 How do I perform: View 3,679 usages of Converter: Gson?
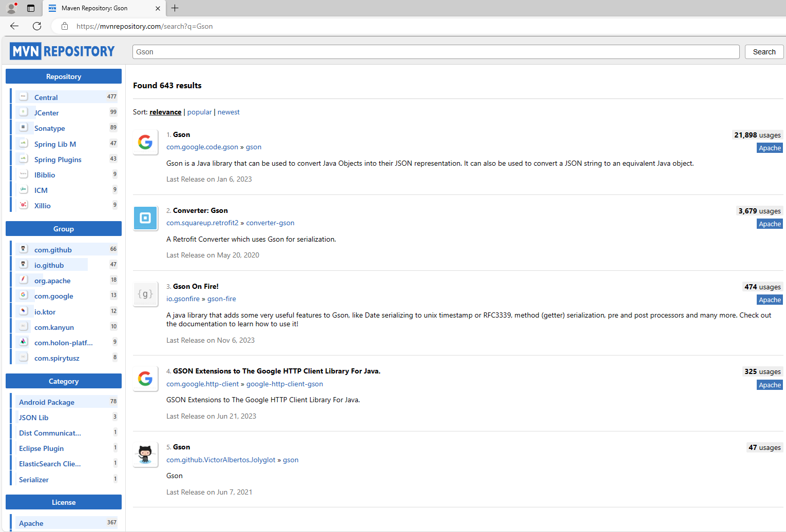[x=759, y=211]
